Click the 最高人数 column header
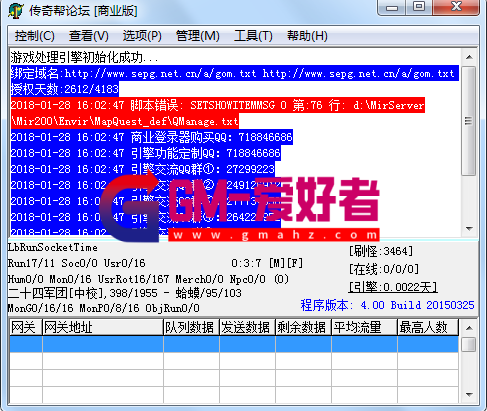 [x=428, y=327]
